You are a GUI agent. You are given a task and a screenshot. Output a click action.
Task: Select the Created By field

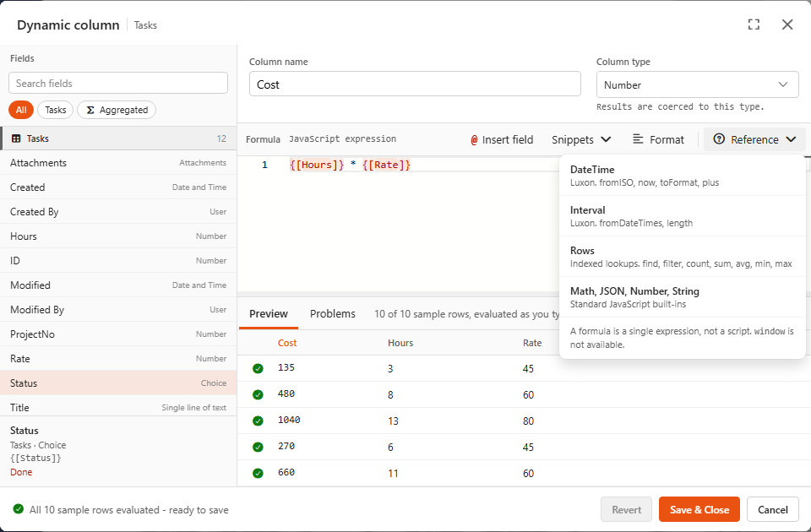coord(118,212)
